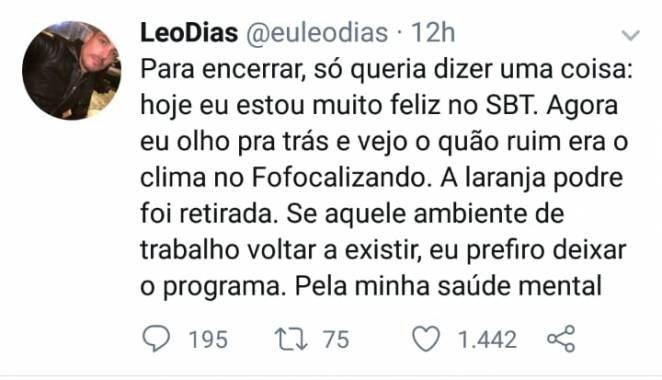Viewport: 662px width, 380px height.
Task: Open the LeoDias profile picture
Action: 71,70
